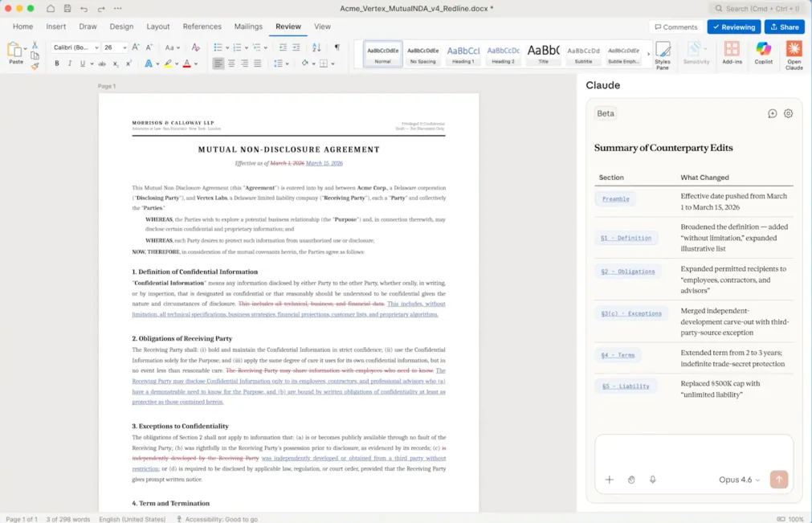Apply subscript formatting
Image resolution: width=812 pixels, height=523 pixels.
(x=116, y=63)
